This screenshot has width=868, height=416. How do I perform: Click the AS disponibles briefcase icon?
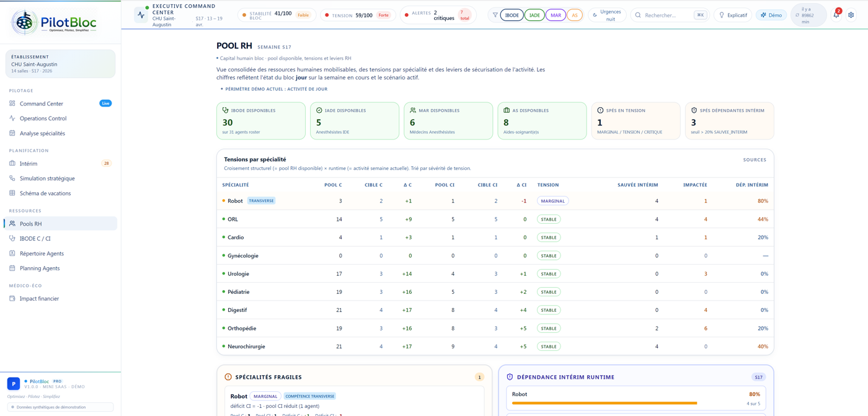click(507, 110)
